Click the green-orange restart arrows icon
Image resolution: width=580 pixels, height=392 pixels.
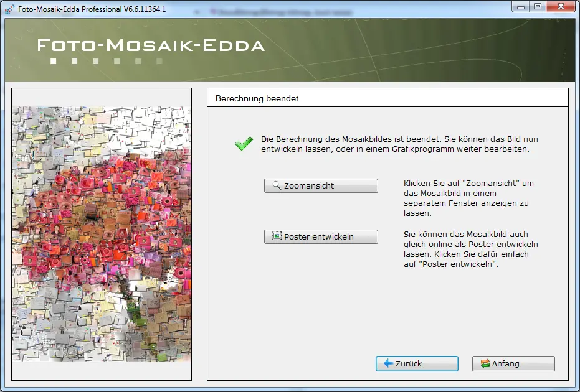pyautogui.click(x=485, y=363)
